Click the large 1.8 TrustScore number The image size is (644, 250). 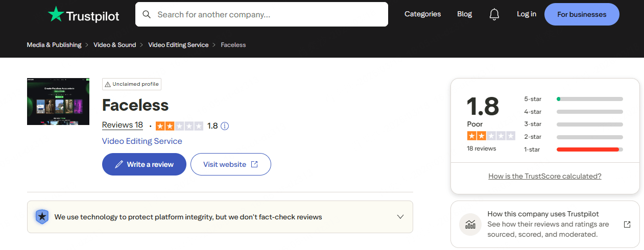pos(483,106)
